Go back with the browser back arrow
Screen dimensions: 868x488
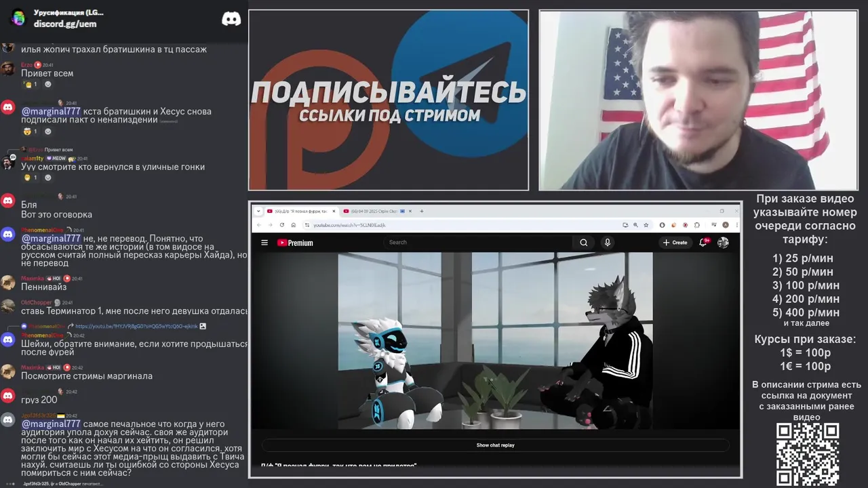[258, 225]
